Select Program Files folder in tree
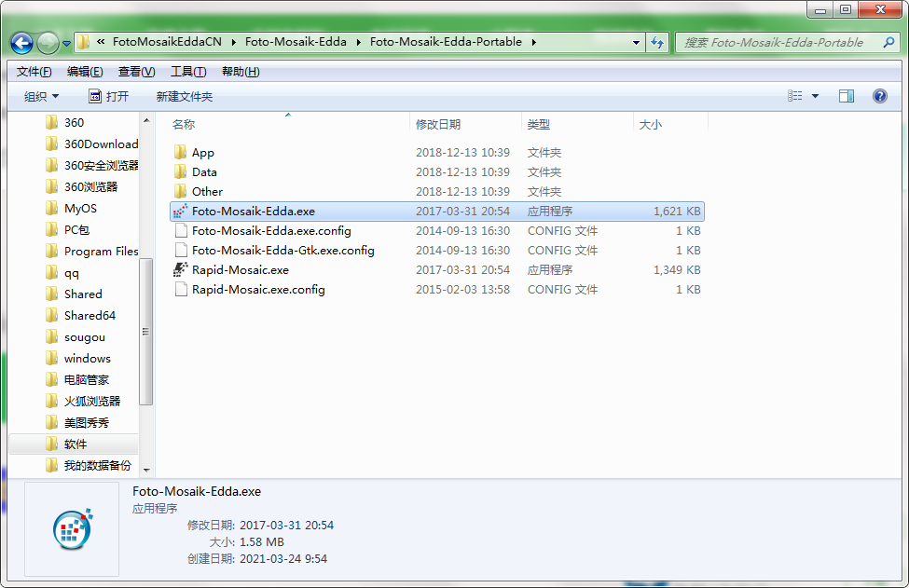909x588 pixels. (x=91, y=251)
